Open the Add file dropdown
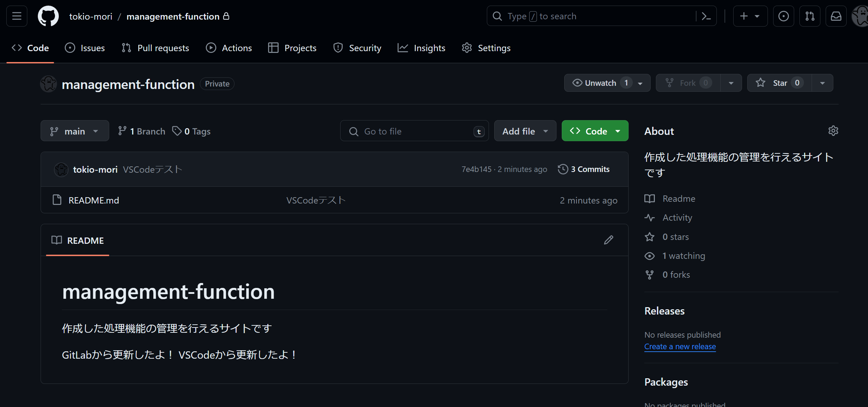The image size is (868, 407). pyautogui.click(x=525, y=131)
